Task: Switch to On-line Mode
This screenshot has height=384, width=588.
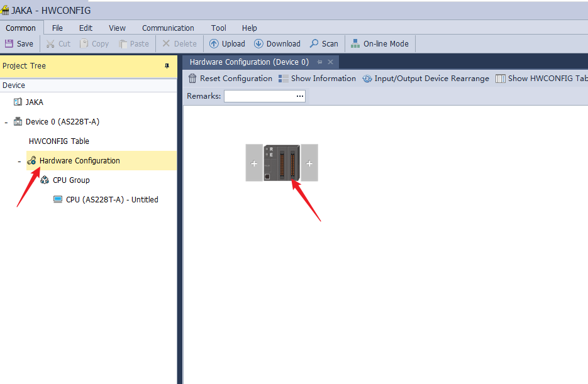Action: coord(355,44)
